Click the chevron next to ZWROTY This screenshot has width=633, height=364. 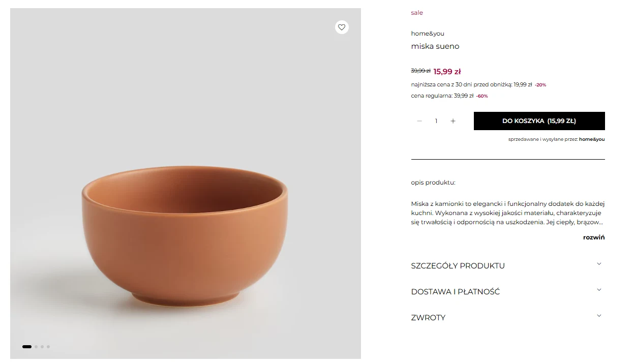click(599, 316)
